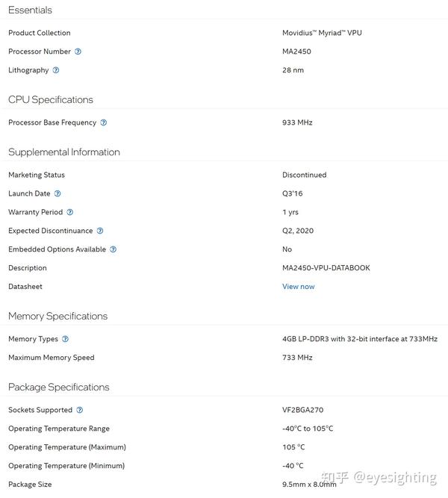Click the Memory Types info icon
The image size is (448, 498).
pyautogui.click(x=65, y=339)
